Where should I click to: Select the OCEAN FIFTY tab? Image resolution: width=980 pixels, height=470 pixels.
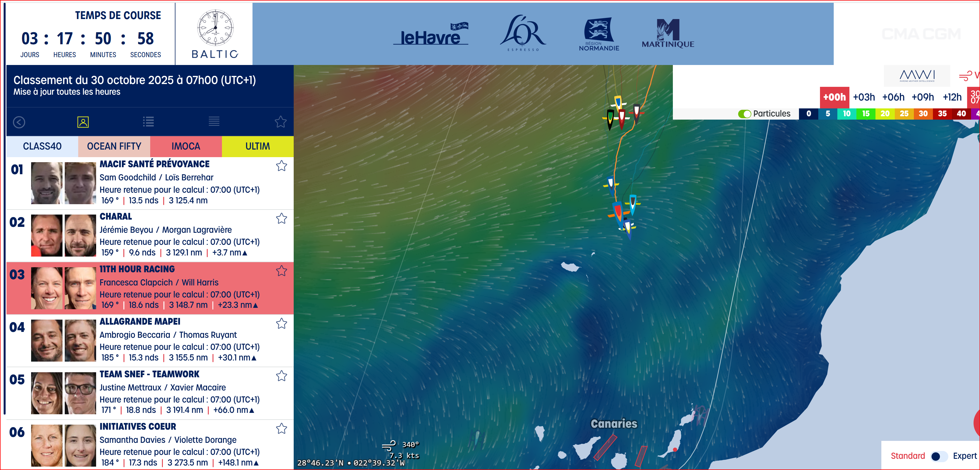click(x=114, y=146)
